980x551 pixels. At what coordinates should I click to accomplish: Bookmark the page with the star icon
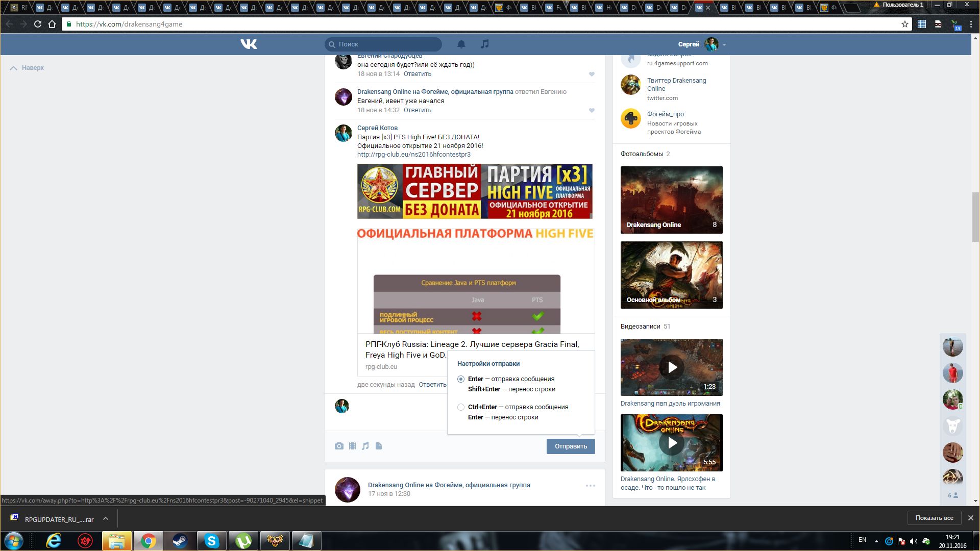(x=905, y=24)
